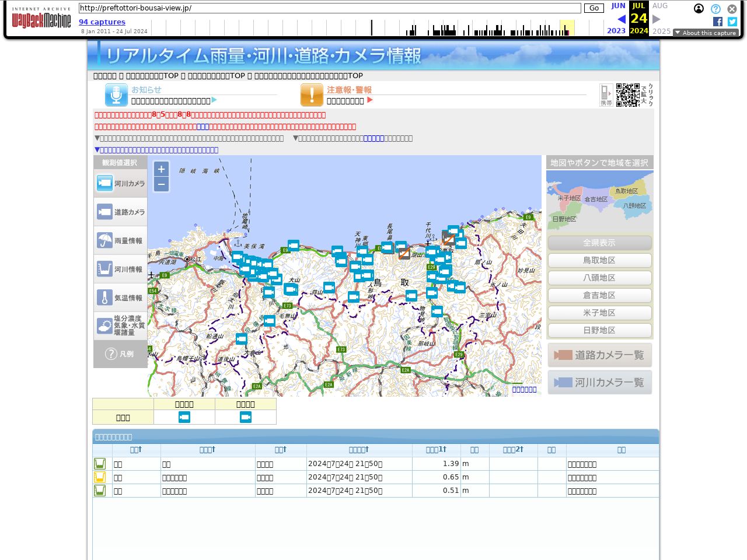Open 雨量情報 umbrella icon

click(104, 240)
